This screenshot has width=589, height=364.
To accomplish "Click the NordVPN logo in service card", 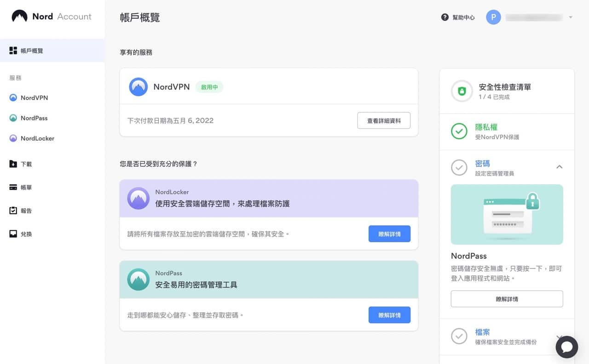I will [138, 86].
